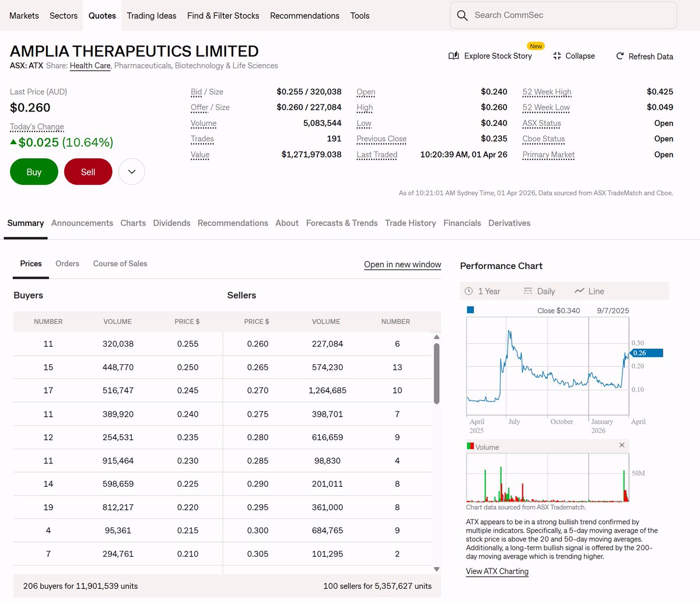
Task: Click the green Buy button
Action: (x=34, y=172)
